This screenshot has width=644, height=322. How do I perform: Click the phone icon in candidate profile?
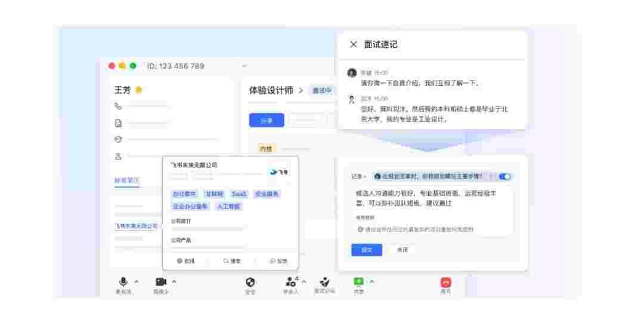(118, 106)
